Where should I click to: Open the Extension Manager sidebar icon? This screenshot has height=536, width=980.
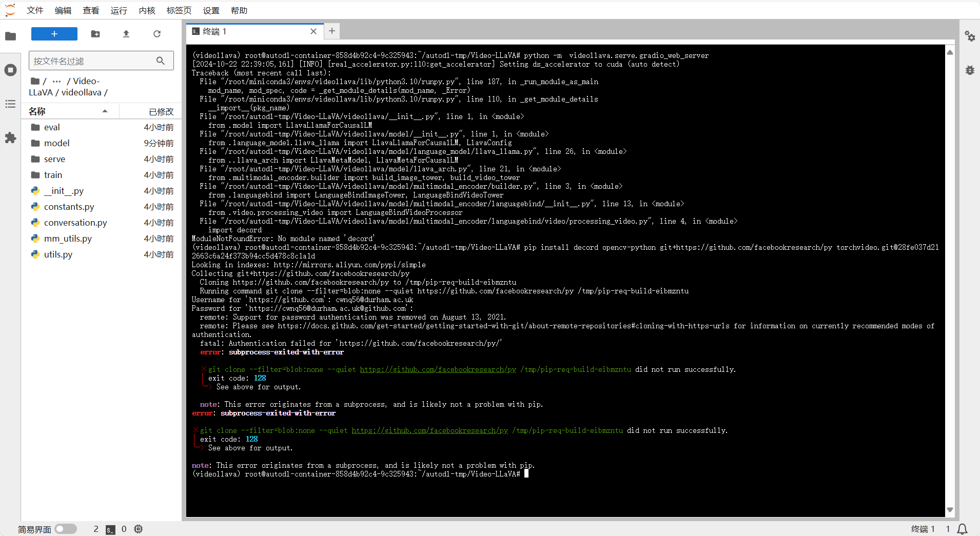10,137
